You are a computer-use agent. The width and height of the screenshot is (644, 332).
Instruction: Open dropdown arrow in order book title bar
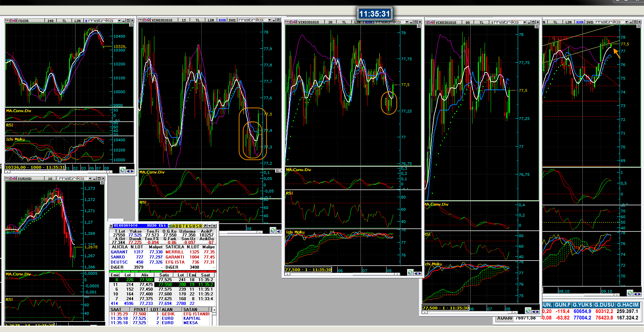pos(209,226)
